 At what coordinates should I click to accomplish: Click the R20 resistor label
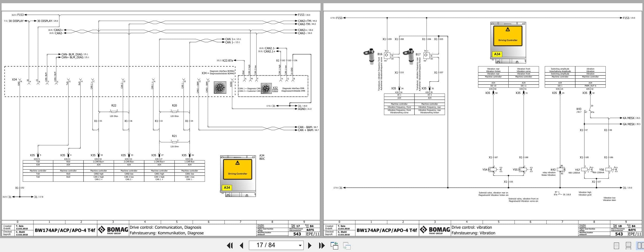point(174,105)
